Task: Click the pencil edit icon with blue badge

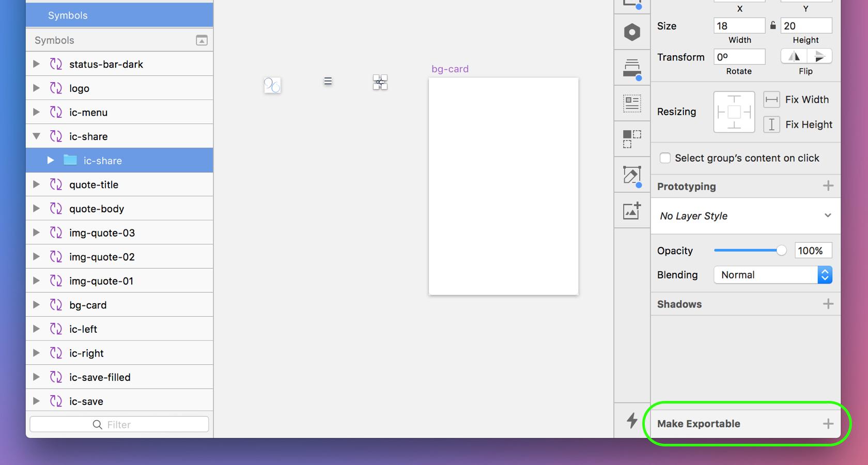Action: tap(632, 176)
